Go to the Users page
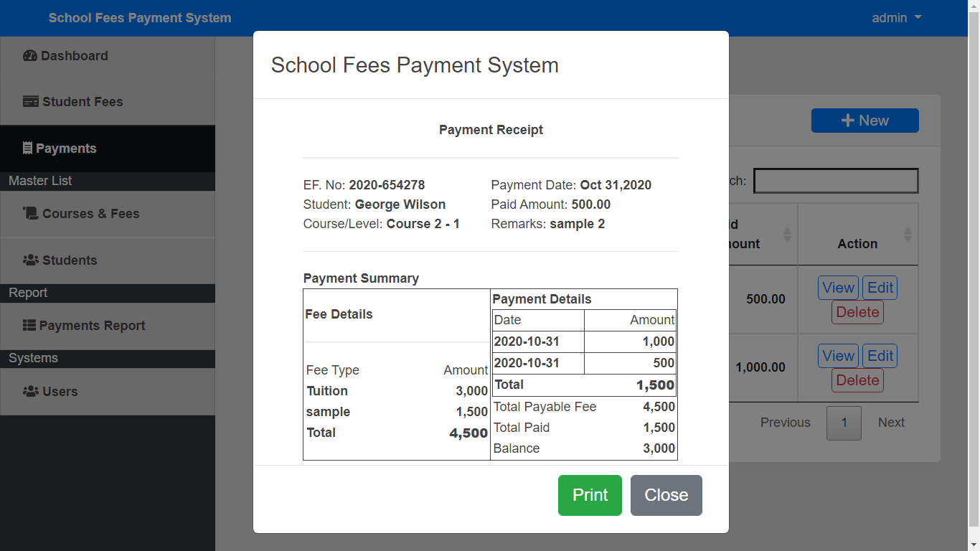The height and width of the screenshot is (551, 980). [x=108, y=392]
